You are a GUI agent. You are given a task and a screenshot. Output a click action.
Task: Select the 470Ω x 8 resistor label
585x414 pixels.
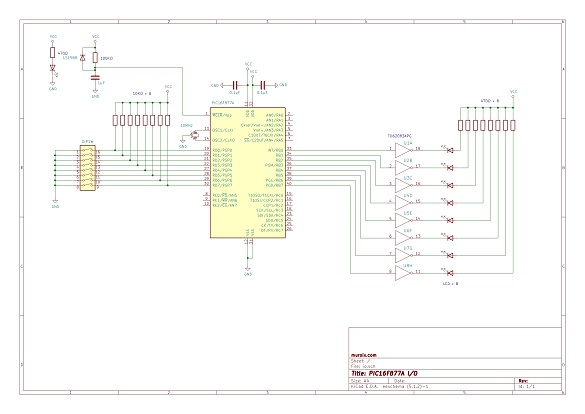pyautogui.click(x=489, y=101)
